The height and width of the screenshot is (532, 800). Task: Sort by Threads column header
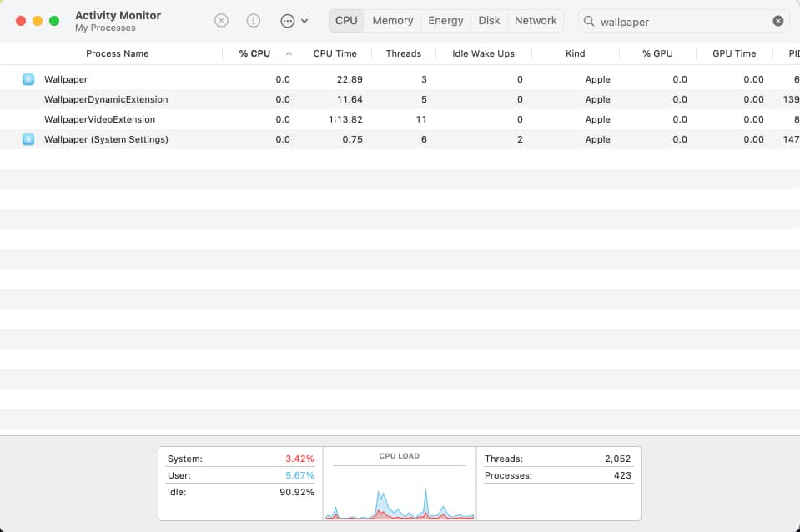[403, 53]
